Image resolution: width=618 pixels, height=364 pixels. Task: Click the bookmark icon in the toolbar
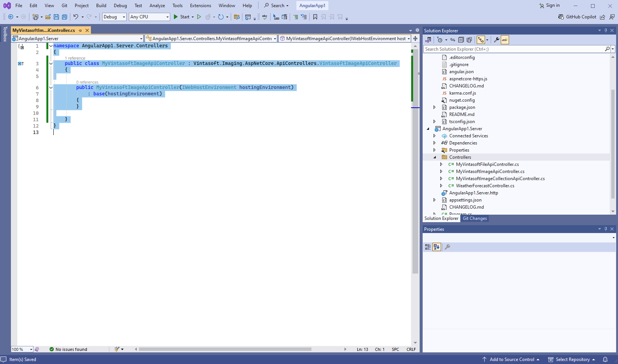click(x=315, y=17)
